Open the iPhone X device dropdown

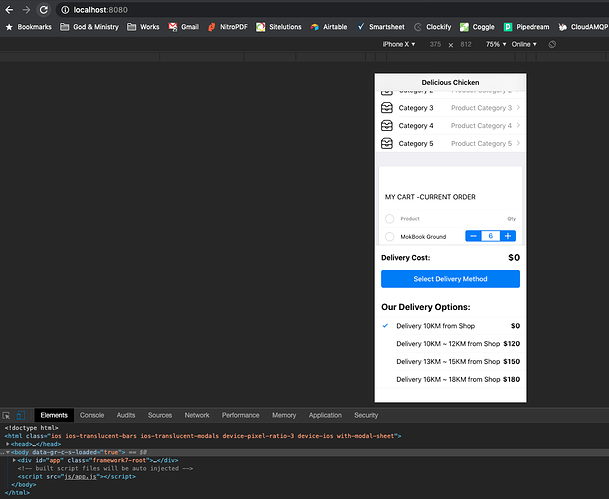tap(399, 44)
